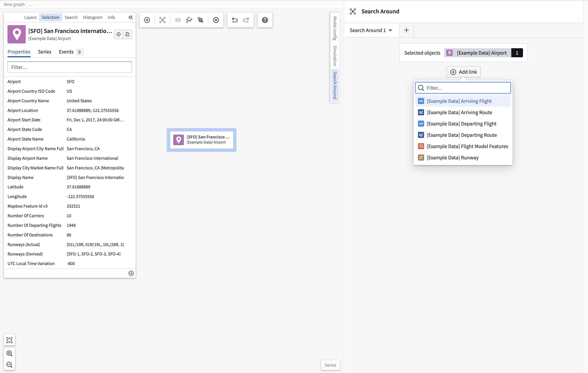The height and width of the screenshot is (373, 588).
Task: Open the Series tab
Action: click(45, 52)
